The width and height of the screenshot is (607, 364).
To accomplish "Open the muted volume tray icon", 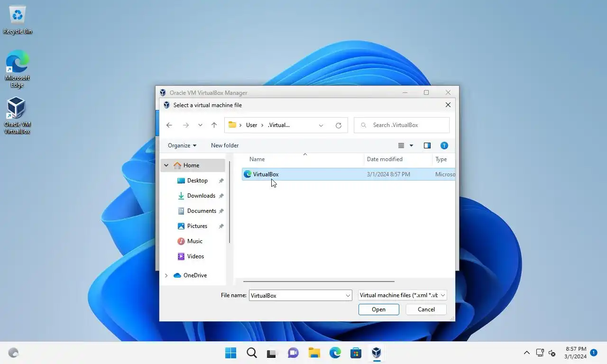I will coord(552,353).
